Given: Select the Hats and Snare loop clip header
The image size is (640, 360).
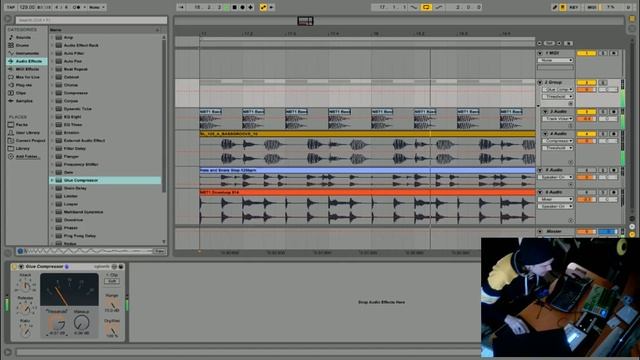Looking at the screenshot, I should 367,170.
